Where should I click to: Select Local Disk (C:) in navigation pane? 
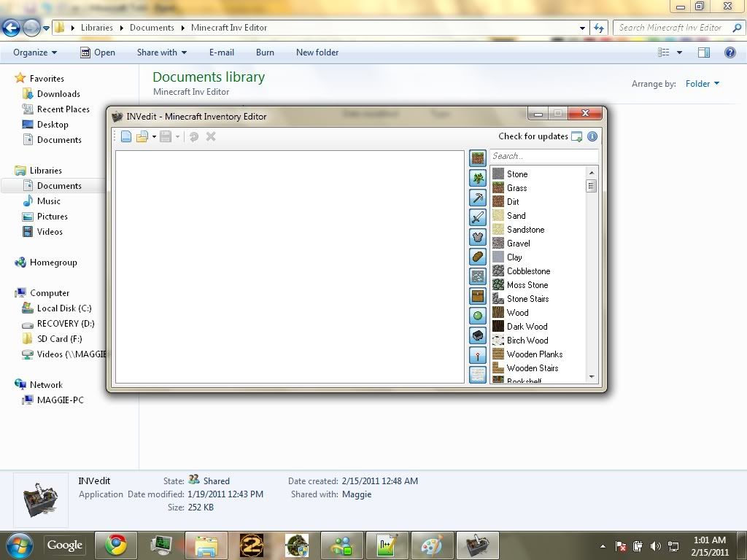[64, 308]
